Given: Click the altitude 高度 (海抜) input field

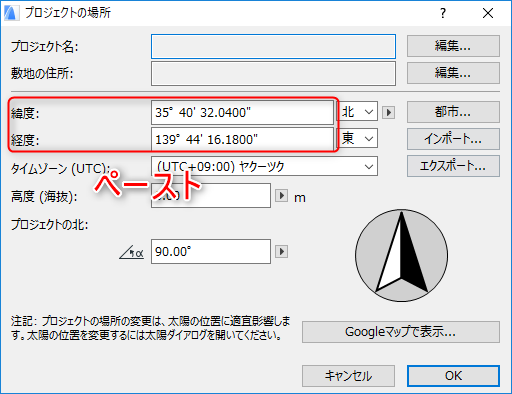Looking at the screenshot, I should (x=211, y=195).
